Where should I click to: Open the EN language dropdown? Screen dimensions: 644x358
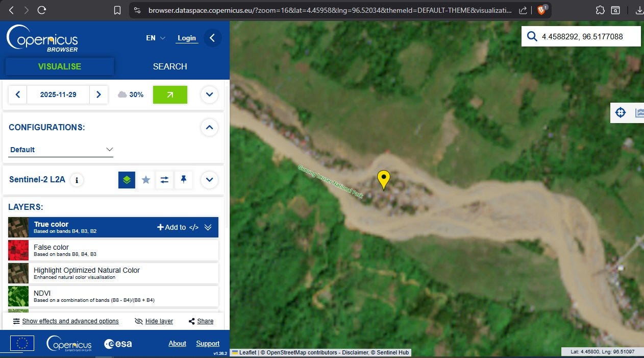click(156, 38)
